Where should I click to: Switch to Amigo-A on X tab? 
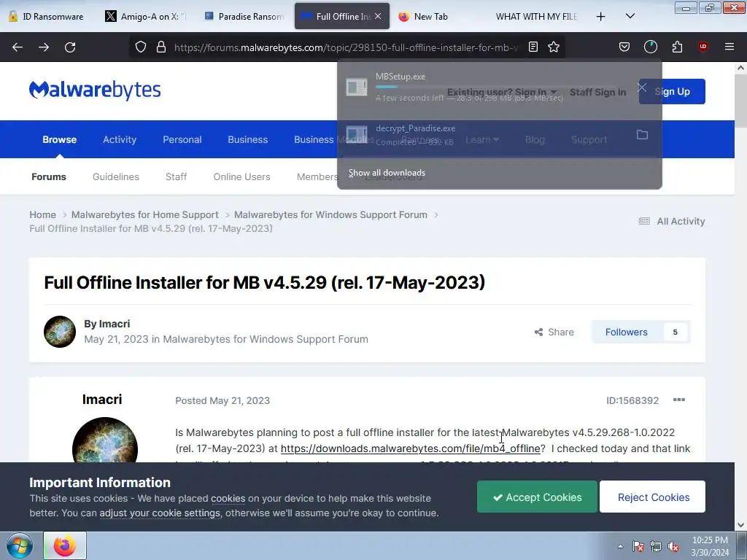(x=145, y=16)
